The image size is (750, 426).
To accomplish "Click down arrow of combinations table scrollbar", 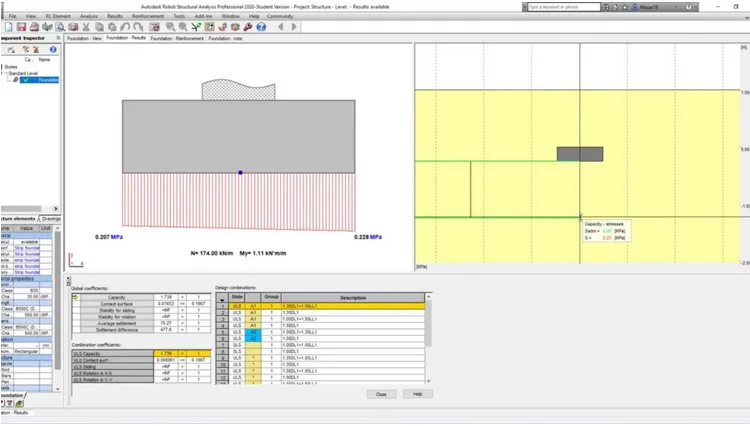I will [429, 381].
